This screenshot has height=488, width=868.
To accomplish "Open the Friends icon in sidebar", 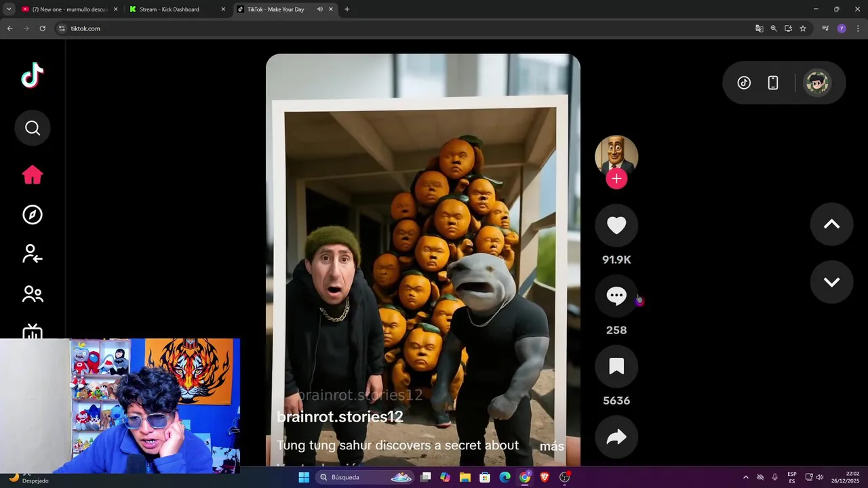I will pos(33,294).
